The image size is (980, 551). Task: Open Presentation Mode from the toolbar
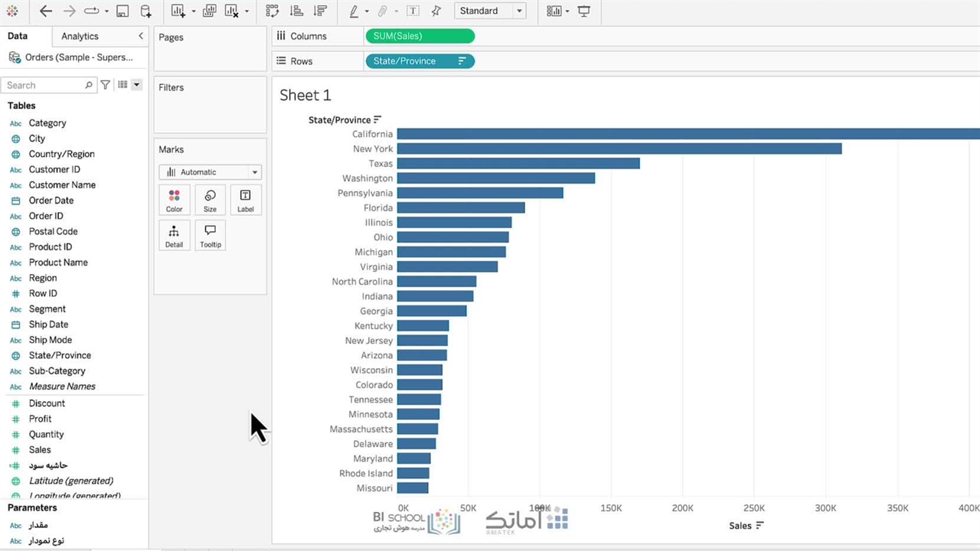[584, 11]
